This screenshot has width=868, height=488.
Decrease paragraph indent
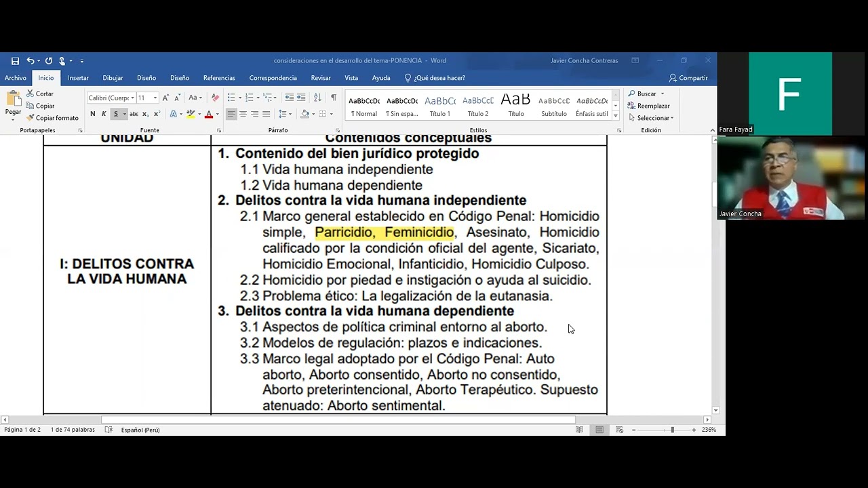290,98
